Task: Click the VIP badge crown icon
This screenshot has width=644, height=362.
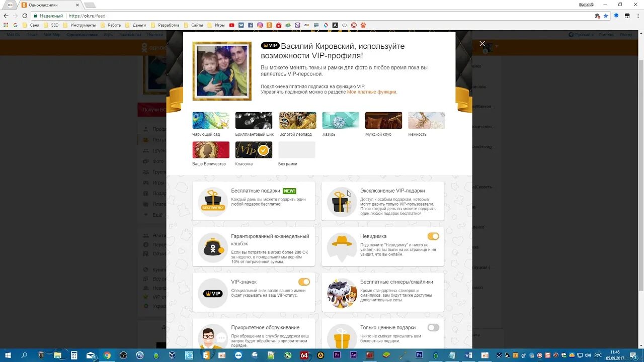Action: pyautogui.click(x=213, y=294)
